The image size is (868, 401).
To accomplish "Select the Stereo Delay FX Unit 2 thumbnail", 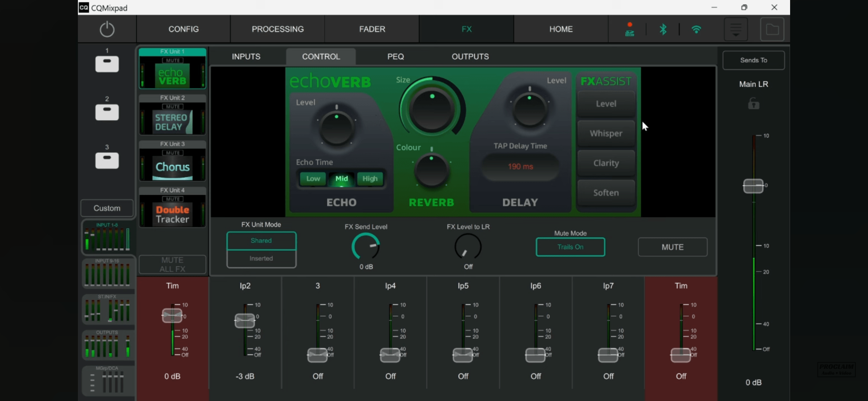I will point(172,115).
